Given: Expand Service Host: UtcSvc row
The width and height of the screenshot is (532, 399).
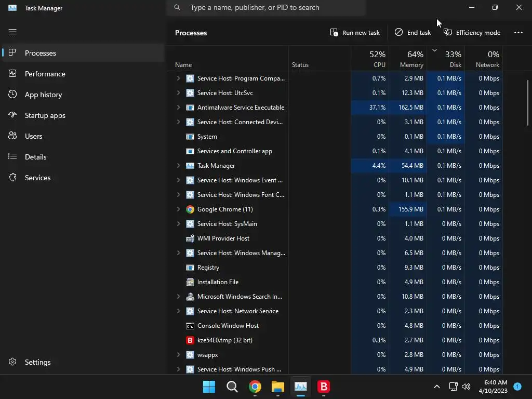Looking at the screenshot, I should (x=179, y=93).
